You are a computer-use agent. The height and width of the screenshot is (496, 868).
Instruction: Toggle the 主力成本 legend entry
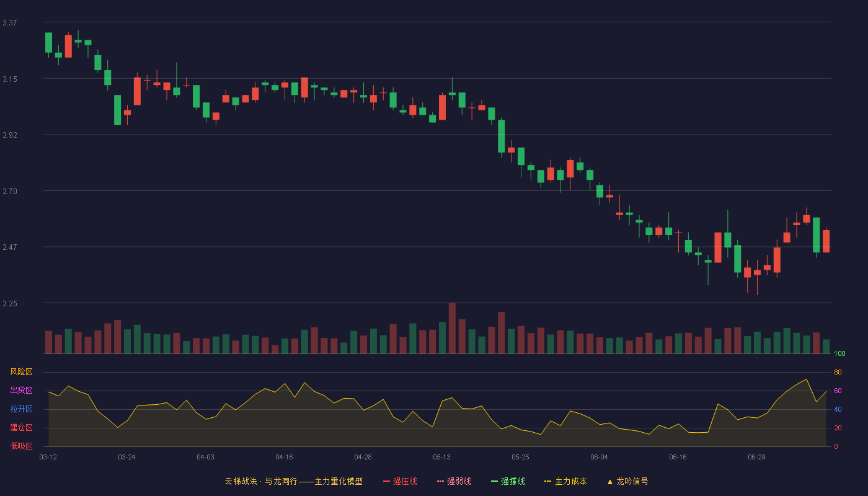[565, 481]
